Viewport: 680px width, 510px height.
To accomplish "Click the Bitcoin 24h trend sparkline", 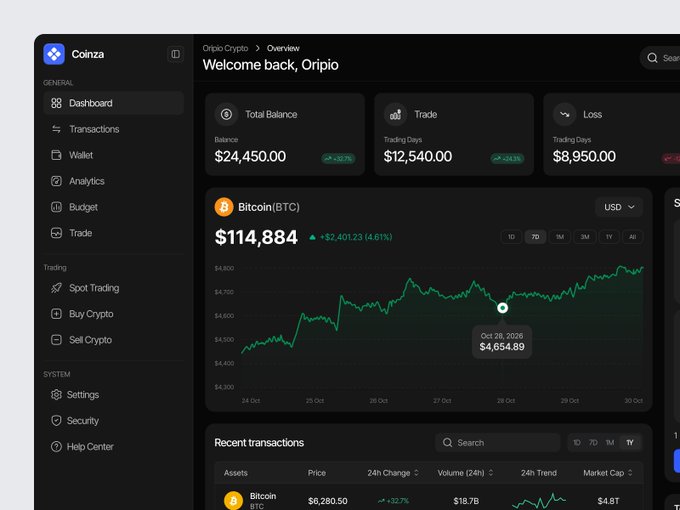I will coord(539,501).
